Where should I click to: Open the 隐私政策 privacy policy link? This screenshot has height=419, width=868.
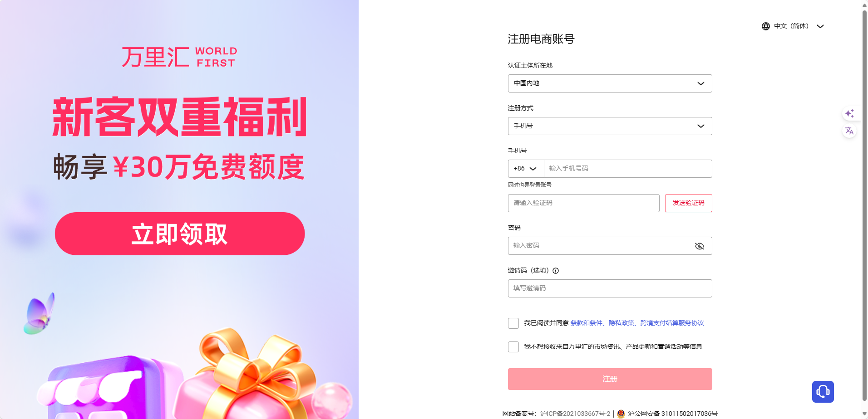621,323
